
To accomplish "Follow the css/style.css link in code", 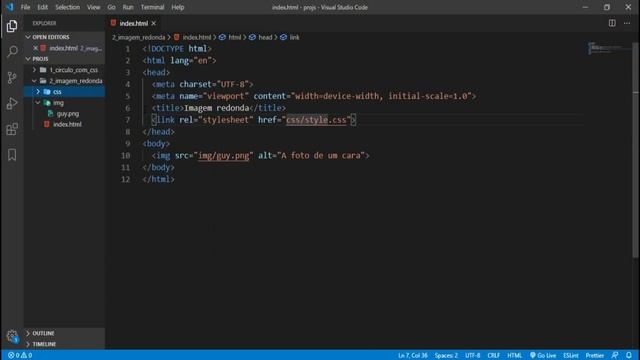I will coord(316,120).
